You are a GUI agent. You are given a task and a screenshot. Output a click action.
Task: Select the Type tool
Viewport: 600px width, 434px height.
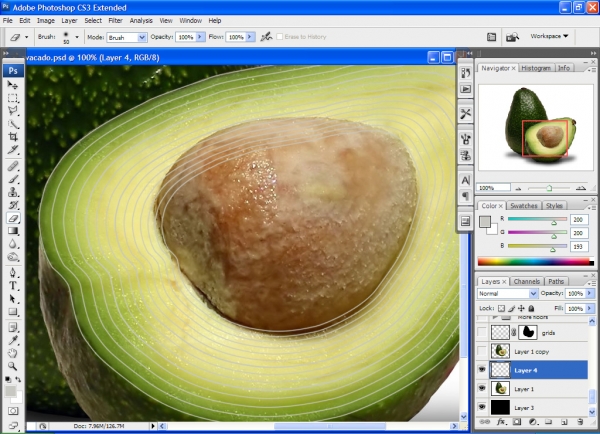pos(13,286)
